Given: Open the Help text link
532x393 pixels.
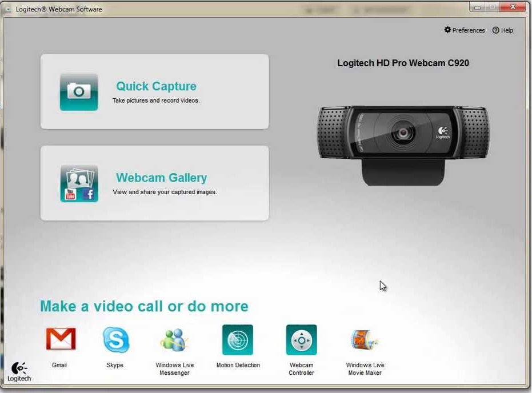Looking at the screenshot, I should pos(507,30).
